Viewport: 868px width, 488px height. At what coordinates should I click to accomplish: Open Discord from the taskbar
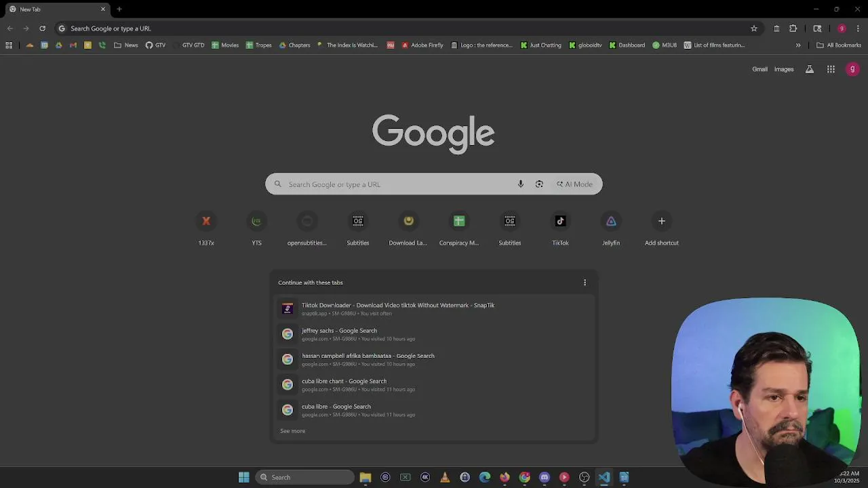pyautogui.click(x=545, y=477)
